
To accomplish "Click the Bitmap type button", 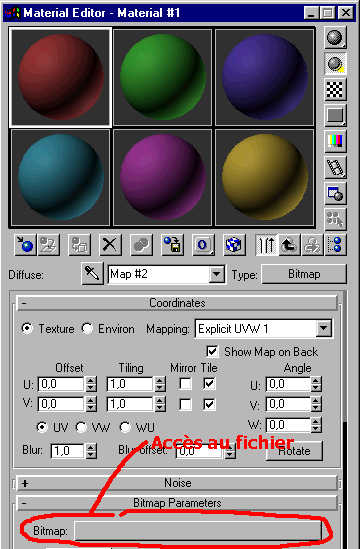I will [x=304, y=274].
